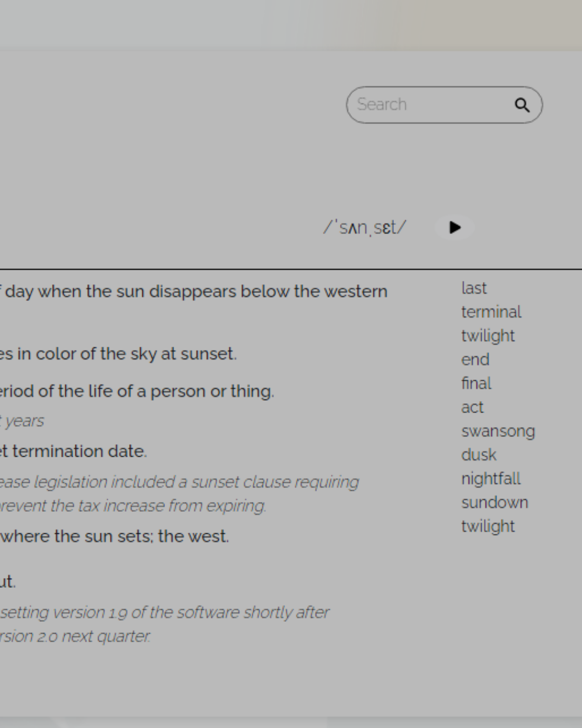Click the synonym "act"

tap(472, 407)
